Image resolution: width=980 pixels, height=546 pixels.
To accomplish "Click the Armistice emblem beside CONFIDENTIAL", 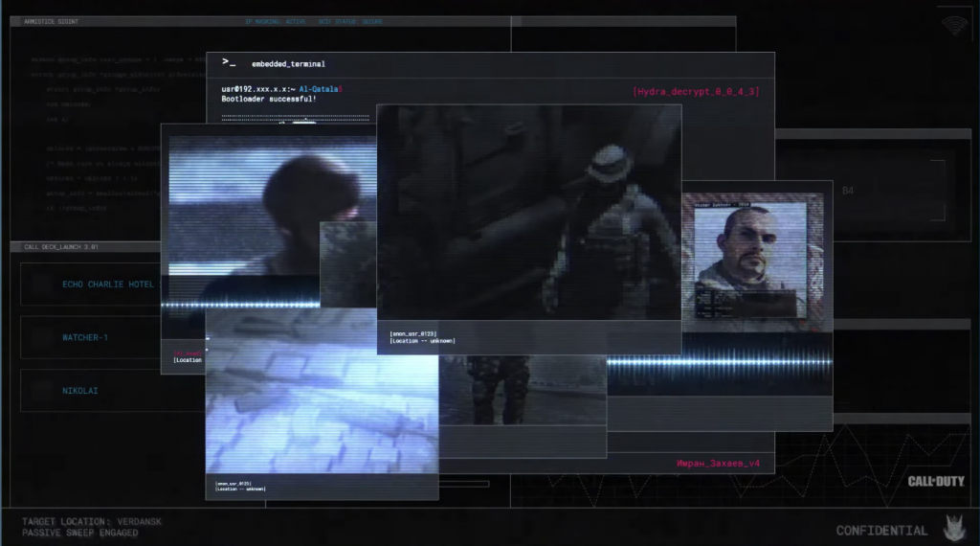I will (955, 528).
